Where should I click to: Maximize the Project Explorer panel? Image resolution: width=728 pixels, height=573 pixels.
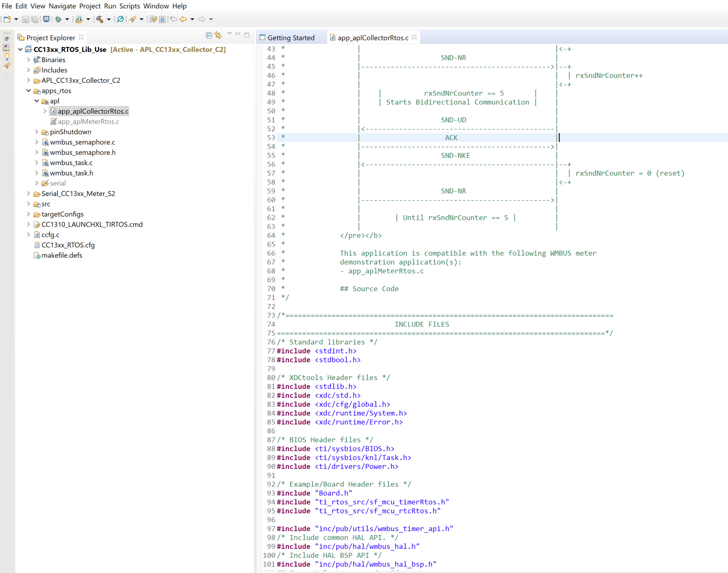247,35
